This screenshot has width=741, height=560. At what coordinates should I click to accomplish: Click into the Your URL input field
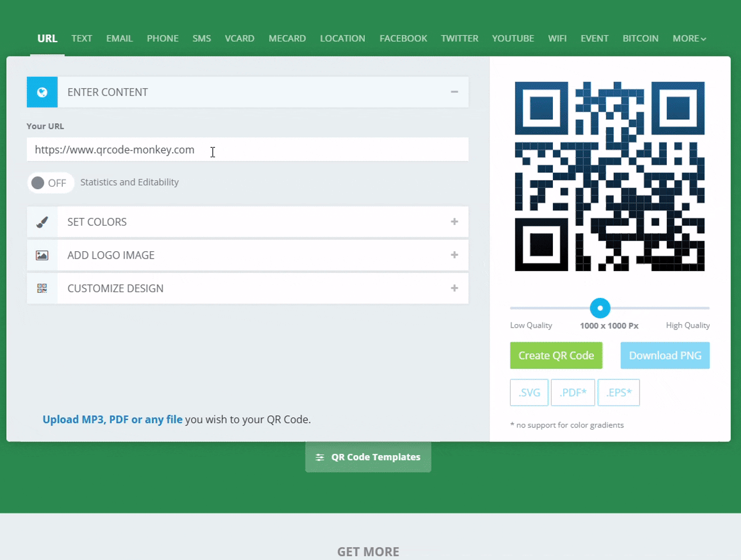(247, 150)
